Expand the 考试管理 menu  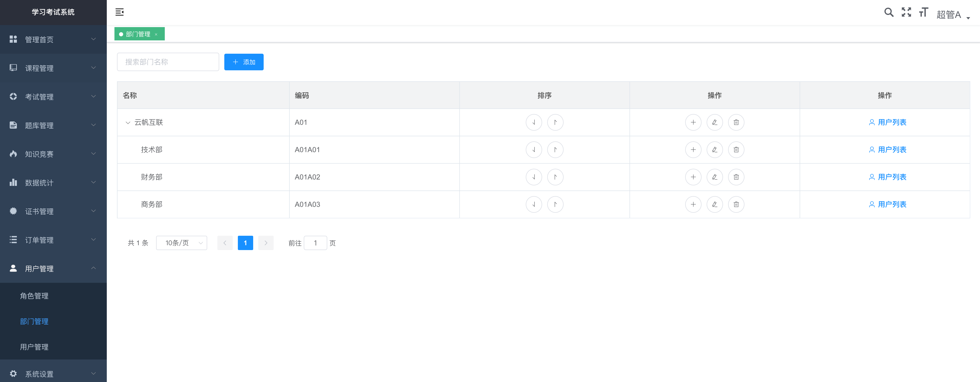tap(53, 97)
